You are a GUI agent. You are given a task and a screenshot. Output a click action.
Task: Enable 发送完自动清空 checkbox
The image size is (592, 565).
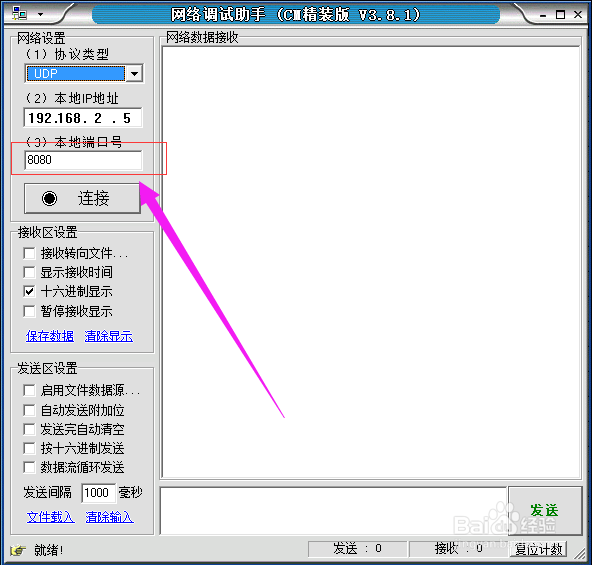29,429
